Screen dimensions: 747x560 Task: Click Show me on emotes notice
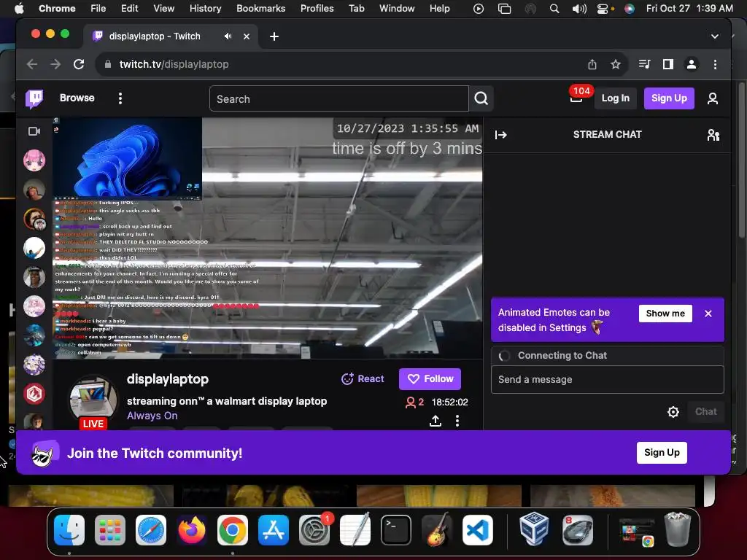[665, 314]
